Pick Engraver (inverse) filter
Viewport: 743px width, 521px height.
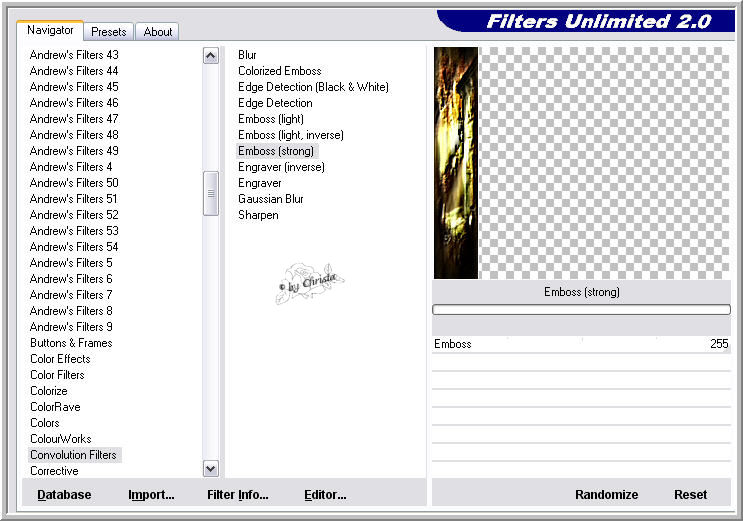tap(281, 167)
